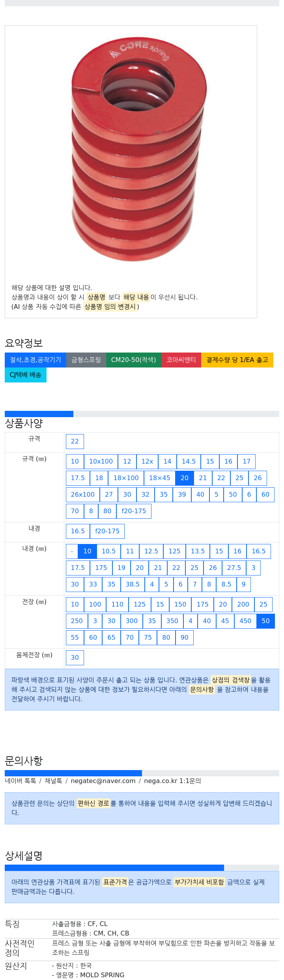This screenshot has width=284, height=980.
Task: Click the 22 value in 규격 row
Action: (75, 442)
